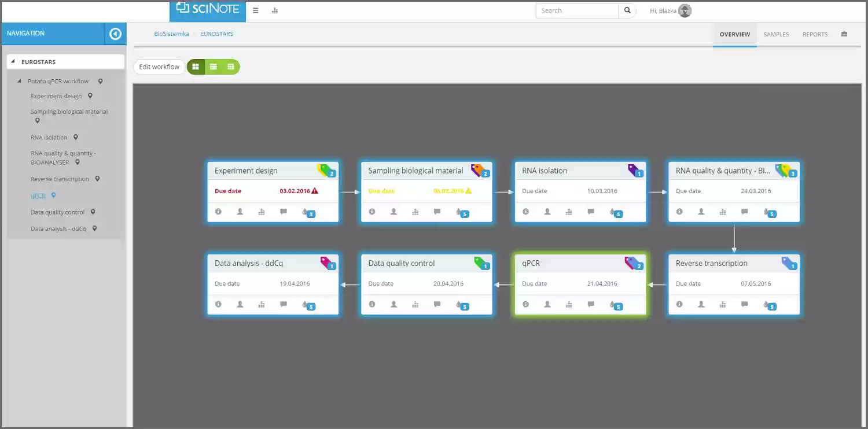
Task: Open the hamburger menu in the top bar
Action: (x=255, y=10)
